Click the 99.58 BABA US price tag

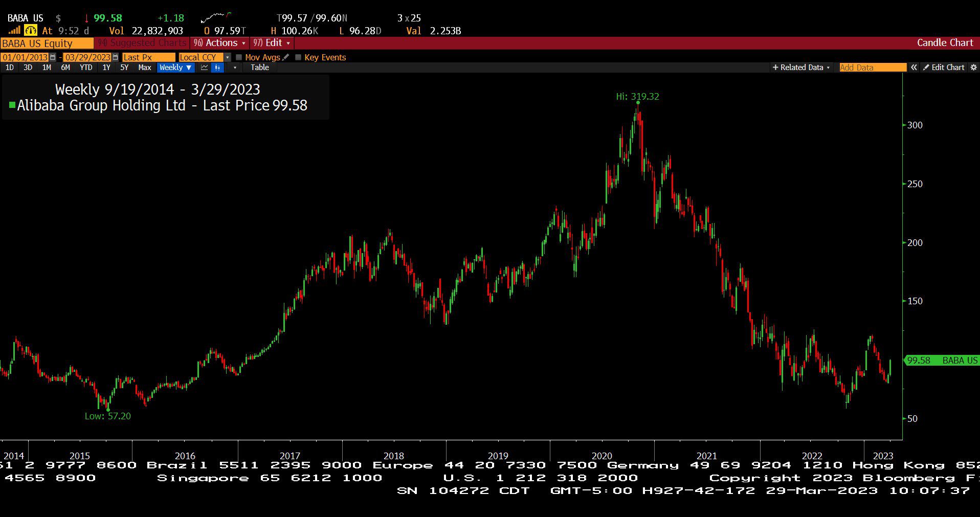pos(942,361)
